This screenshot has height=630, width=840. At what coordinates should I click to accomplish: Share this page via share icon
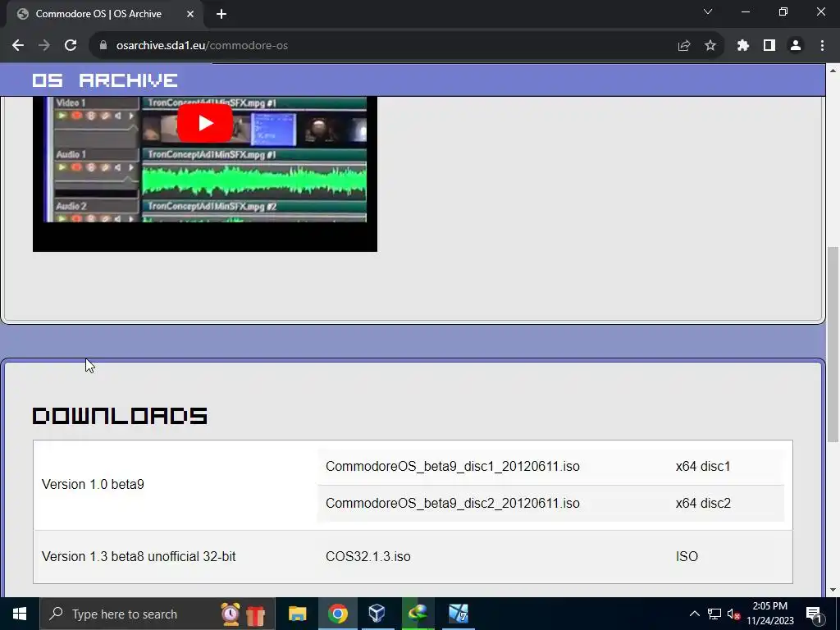683,46
